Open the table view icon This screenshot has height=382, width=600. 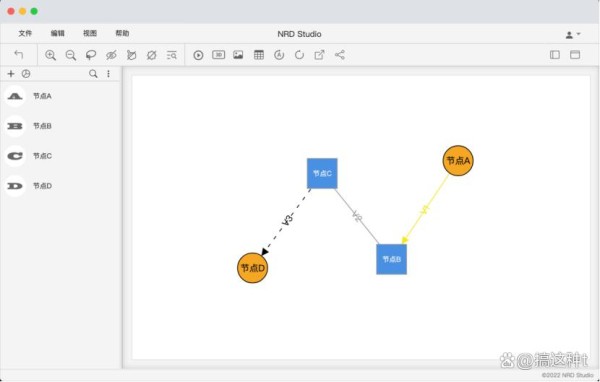[259, 55]
